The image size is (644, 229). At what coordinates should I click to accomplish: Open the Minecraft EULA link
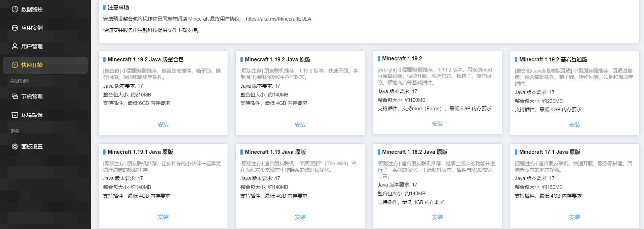coord(279,19)
